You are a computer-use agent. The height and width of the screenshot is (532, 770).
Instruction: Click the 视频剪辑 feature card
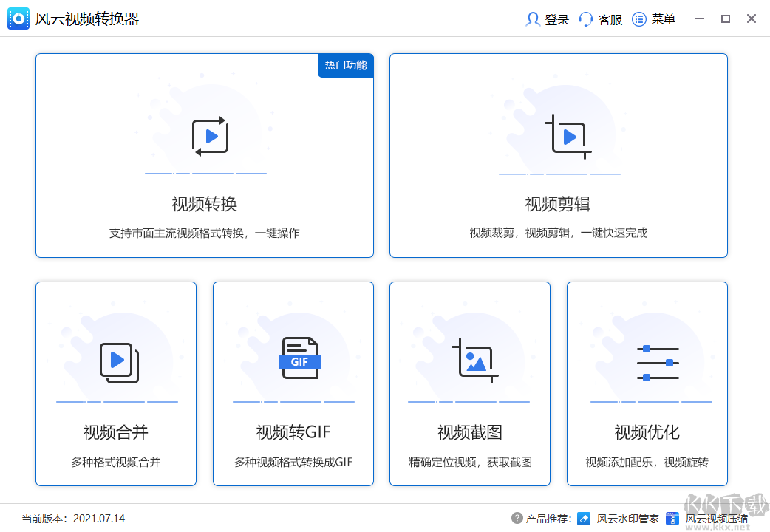coord(558,155)
